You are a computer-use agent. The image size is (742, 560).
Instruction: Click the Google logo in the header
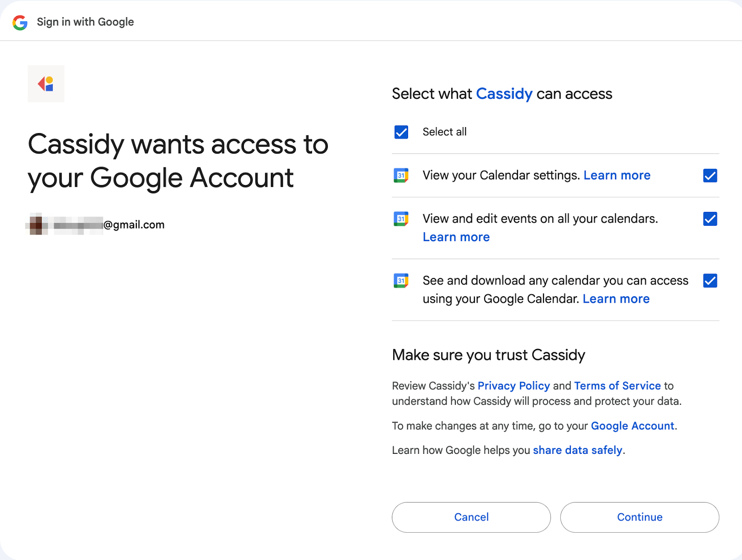pos(20,21)
